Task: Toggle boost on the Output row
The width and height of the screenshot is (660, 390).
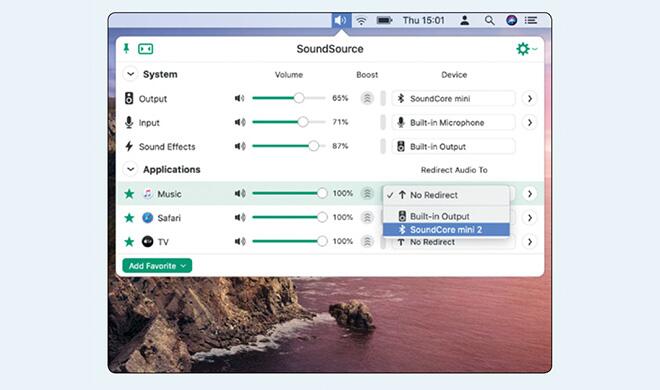Action: (x=367, y=98)
